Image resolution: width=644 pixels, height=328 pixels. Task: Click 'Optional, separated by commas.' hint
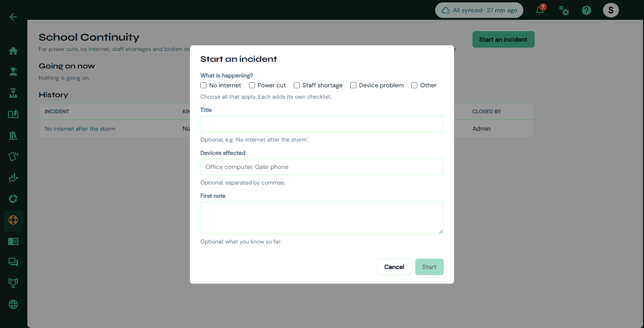point(243,183)
